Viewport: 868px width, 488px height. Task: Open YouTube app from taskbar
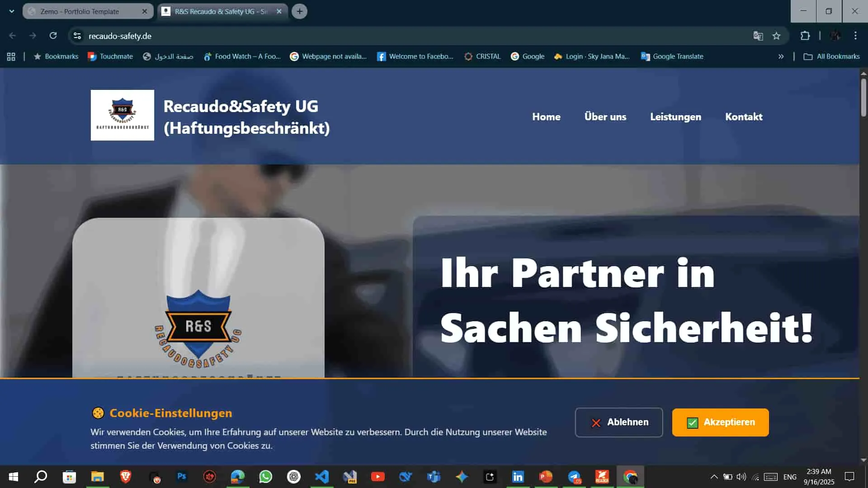coord(378,477)
